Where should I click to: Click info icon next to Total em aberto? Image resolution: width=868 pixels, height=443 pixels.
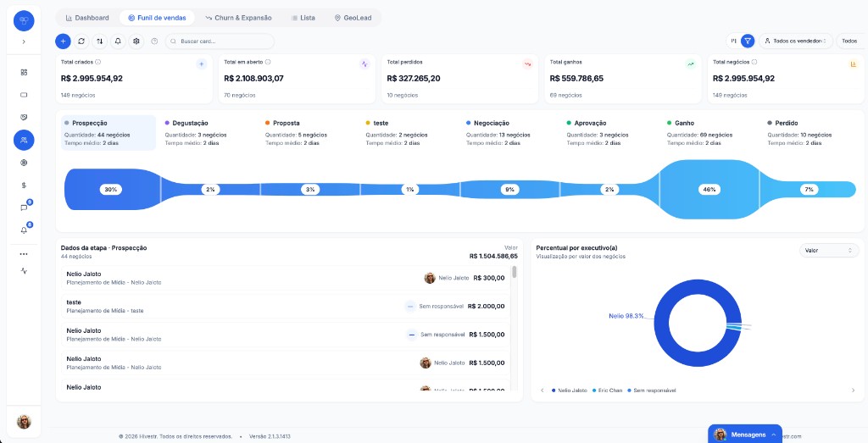pyautogui.click(x=268, y=62)
